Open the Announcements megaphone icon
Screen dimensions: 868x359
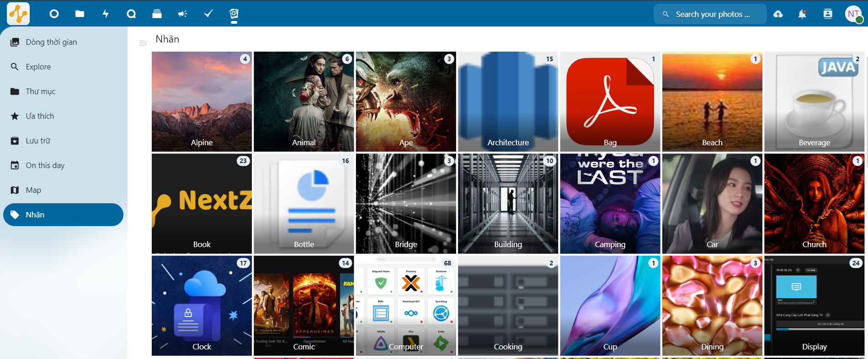pyautogui.click(x=182, y=14)
